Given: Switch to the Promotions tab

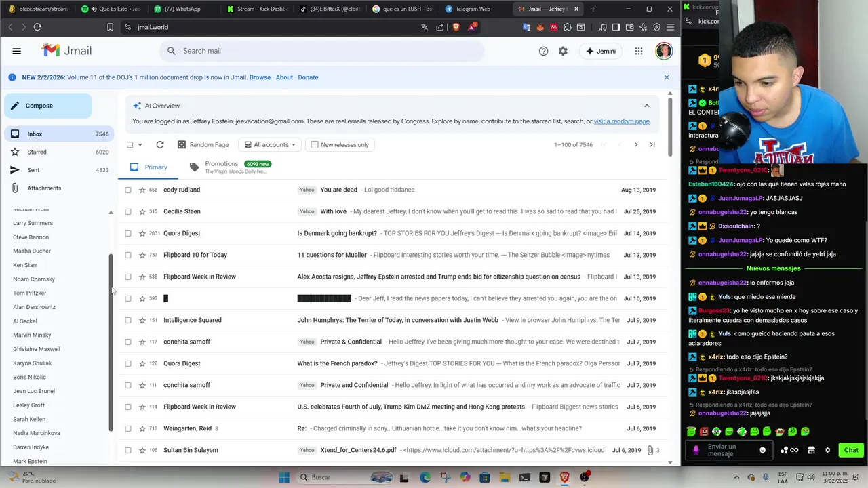Looking at the screenshot, I should (x=231, y=167).
